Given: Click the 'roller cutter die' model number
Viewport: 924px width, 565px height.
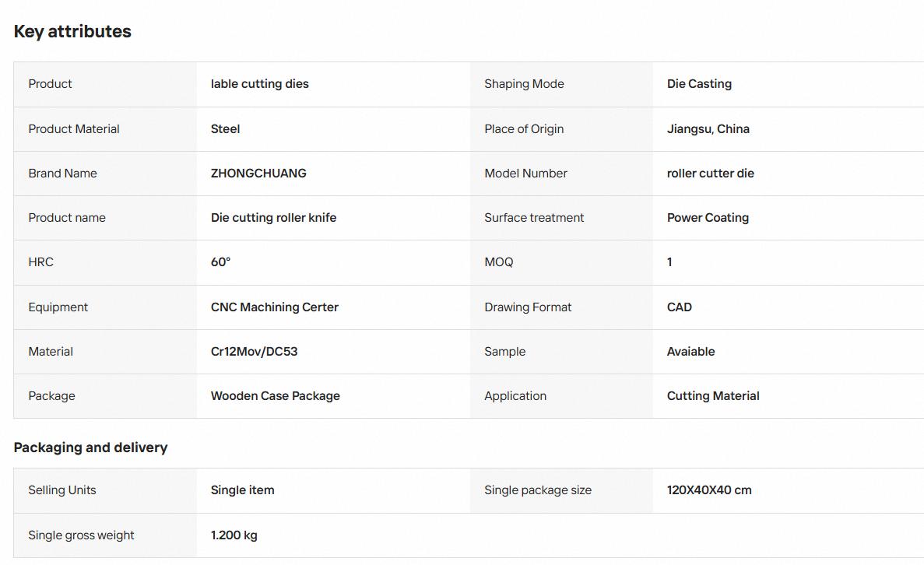Looking at the screenshot, I should tap(711, 174).
